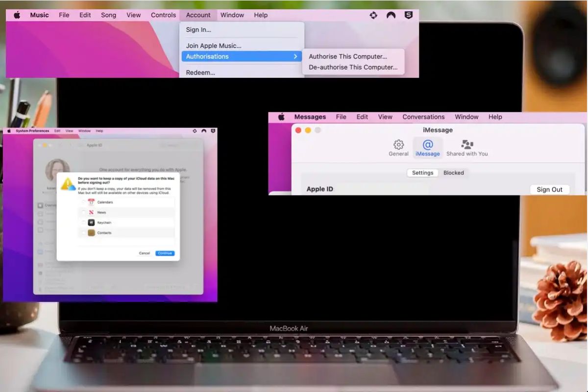Click Sign Out next to Apple ID

click(x=550, y=189)
